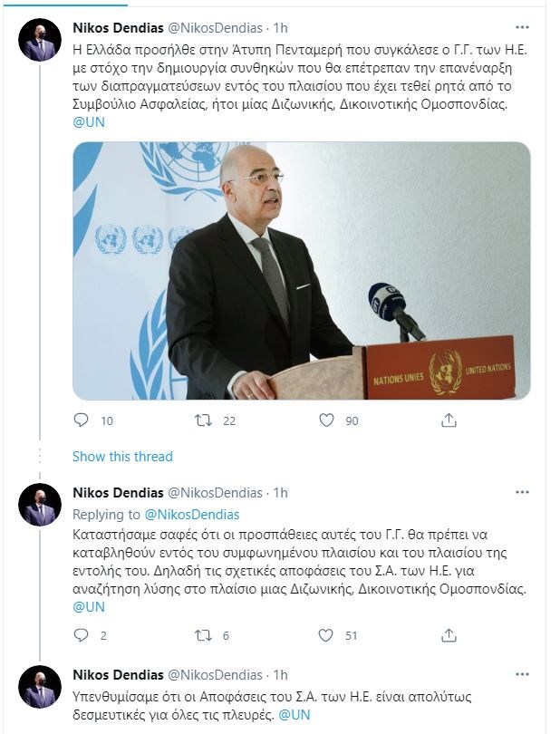Reply to the first tweet with 10 replies
Viewport: 560px width, 734px height.
81,420
